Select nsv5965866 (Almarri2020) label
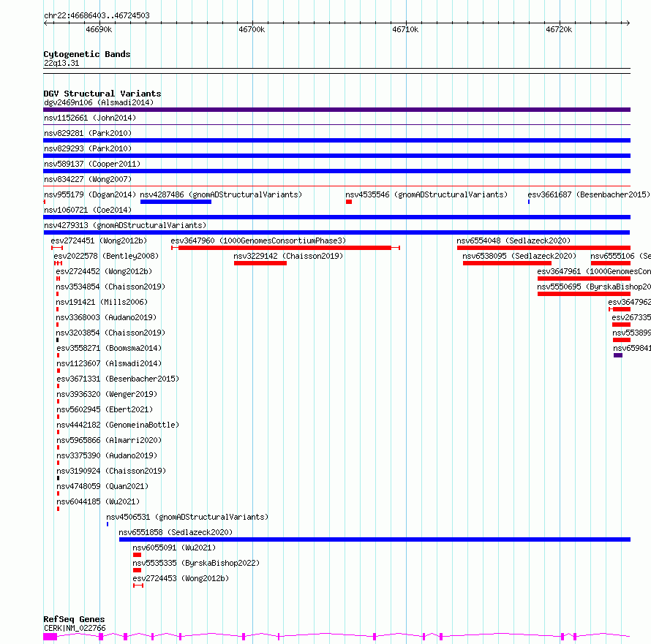The height and width of the screenshot is (644, 651). [109, 440]
